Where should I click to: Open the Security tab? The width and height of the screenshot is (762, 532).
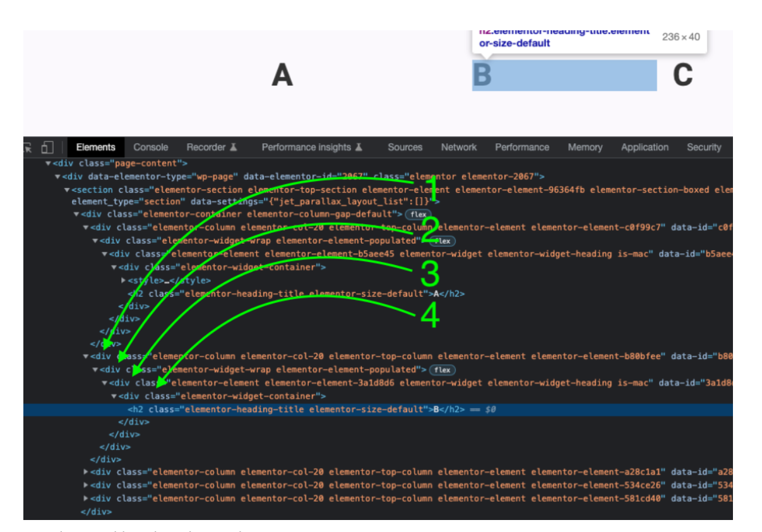704,147
